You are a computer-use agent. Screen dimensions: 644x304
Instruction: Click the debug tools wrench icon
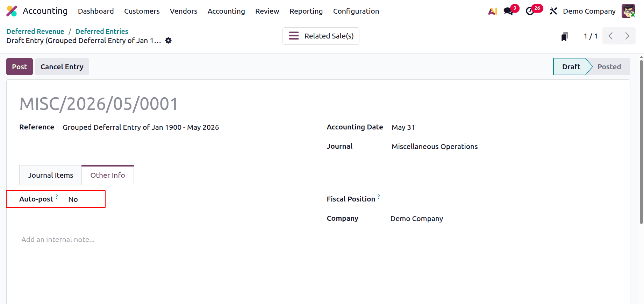553,11
